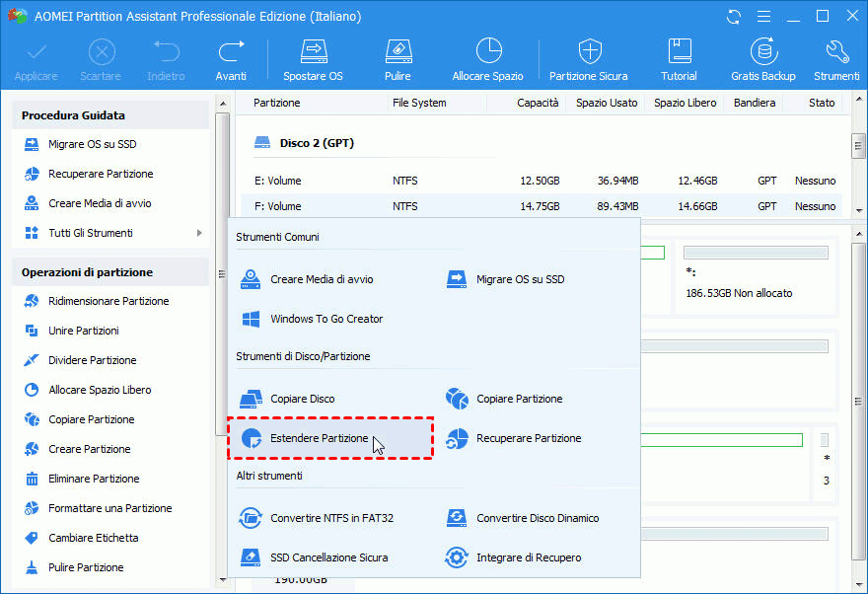Pick Windows To Go Creator option
This screenshot has height=594, width=868.
coord(325,319)
